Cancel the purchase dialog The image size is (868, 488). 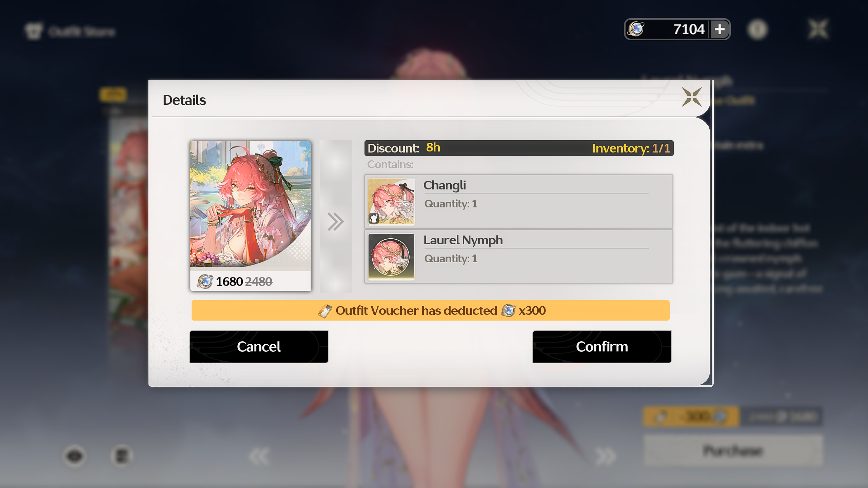coord(259,347)
